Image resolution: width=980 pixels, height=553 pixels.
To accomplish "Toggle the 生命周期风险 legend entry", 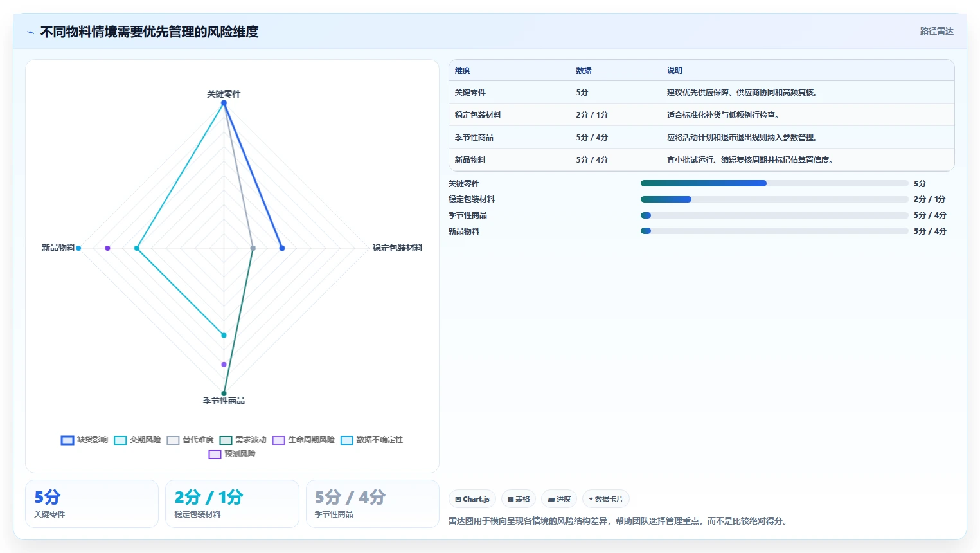I will [303, 440].
